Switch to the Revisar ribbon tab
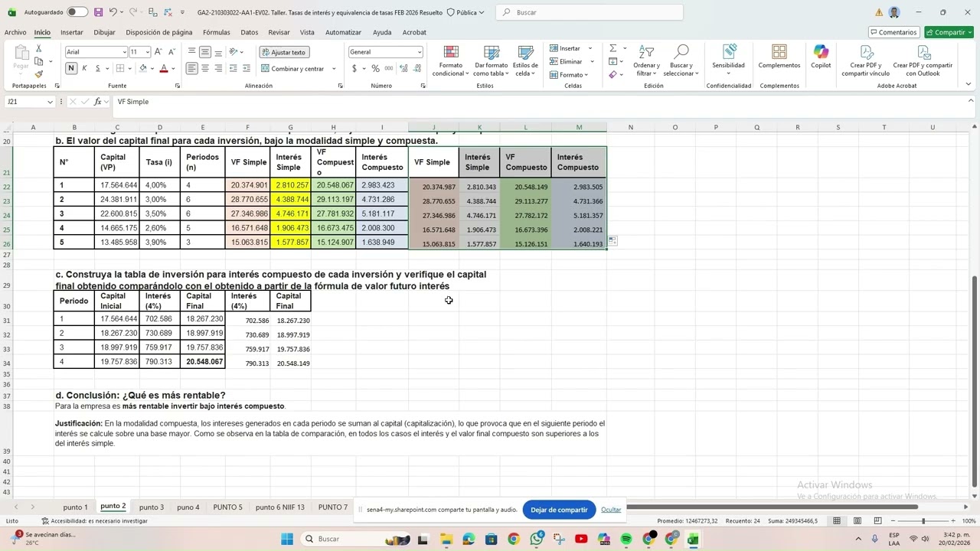The image size is (980, 551). pyautogui.click(x=279, y=32)
